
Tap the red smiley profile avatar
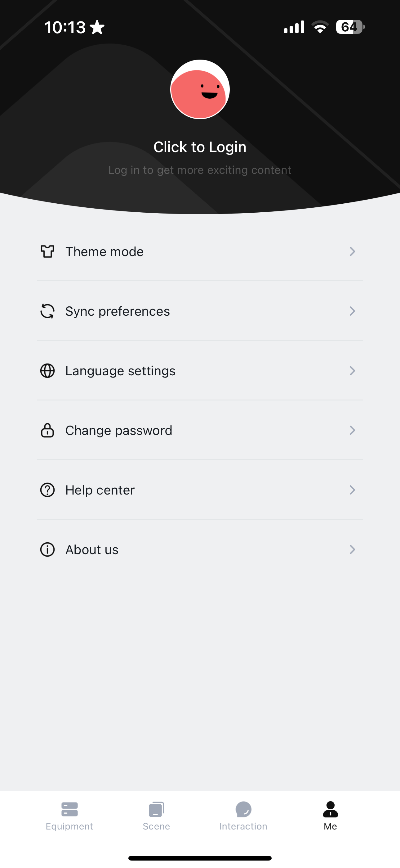coord(200,90)
